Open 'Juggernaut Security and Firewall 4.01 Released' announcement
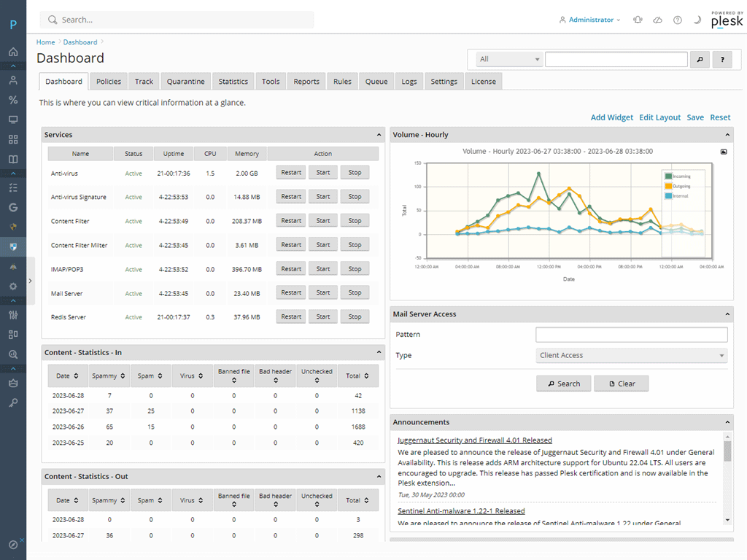The height and width of the screenshot is (560, 747). (x=474, y=440)
